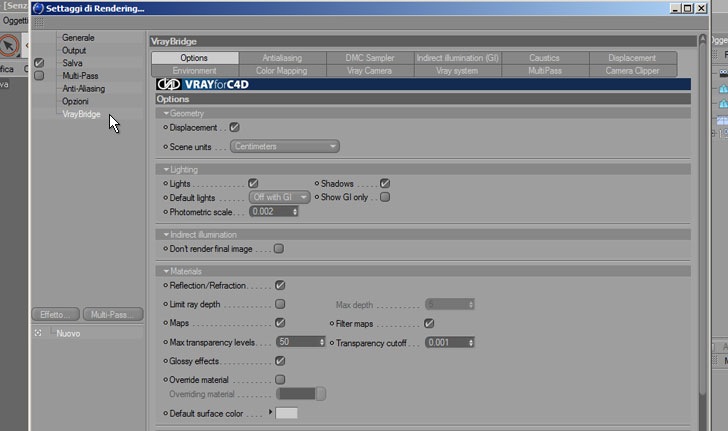
Task: Open Oggetti menu in main window
Action: coord(15,21)
